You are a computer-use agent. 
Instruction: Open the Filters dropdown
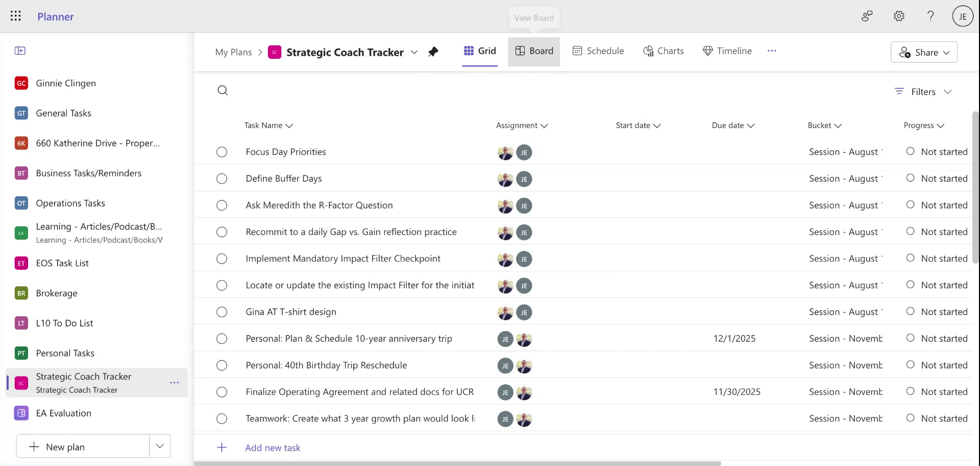click(923, 91)
